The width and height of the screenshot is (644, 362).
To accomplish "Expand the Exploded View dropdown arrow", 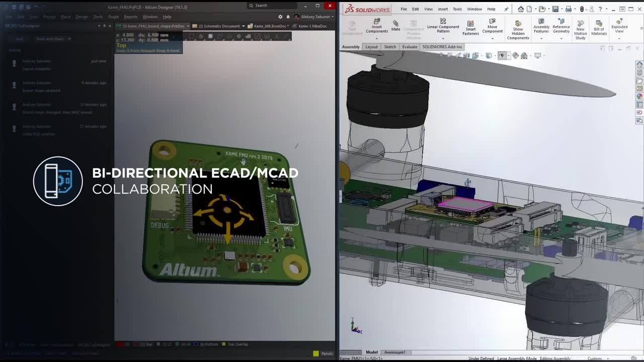I will [619, 38].
